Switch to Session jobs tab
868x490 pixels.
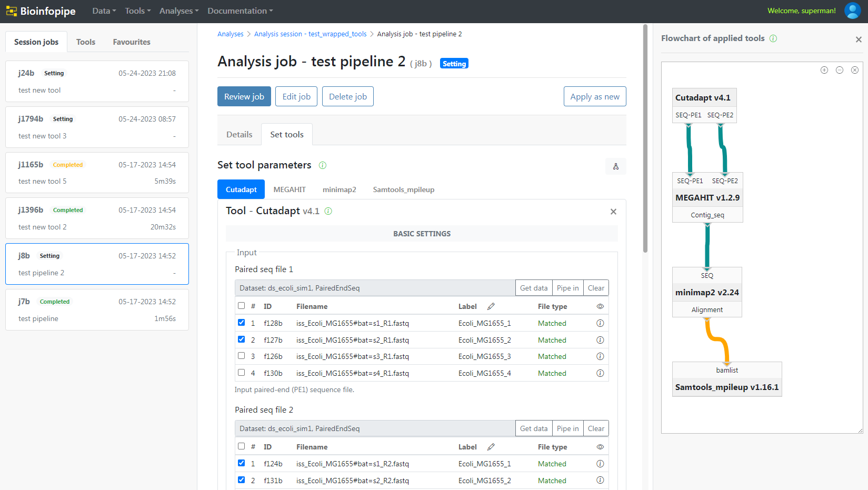pyautogui.click(x=36, y=42)
